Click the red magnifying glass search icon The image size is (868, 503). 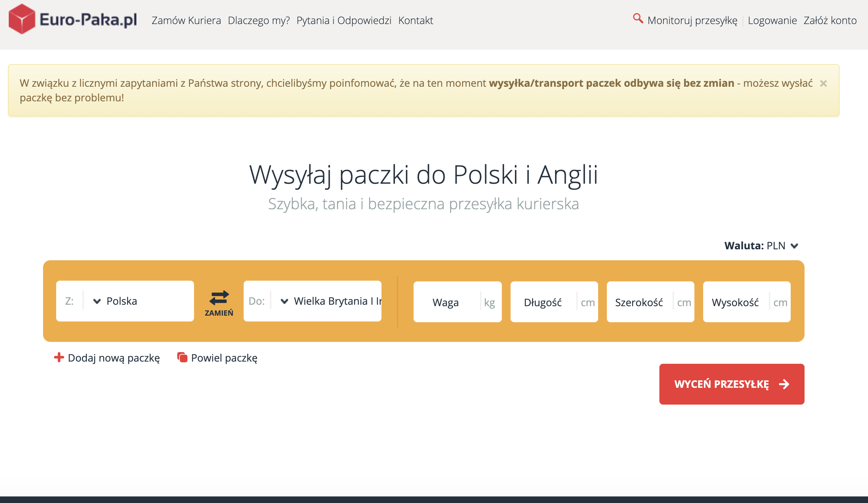[x=638, y=18]
